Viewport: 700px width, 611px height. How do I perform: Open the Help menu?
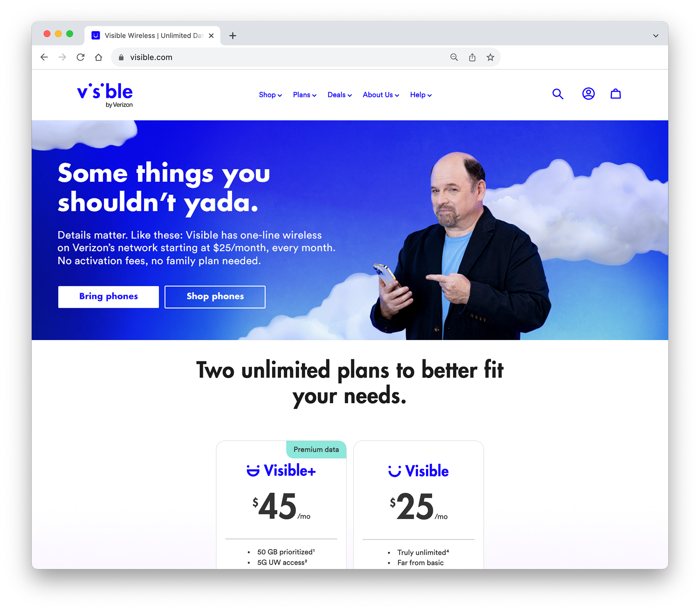[421, 95]
